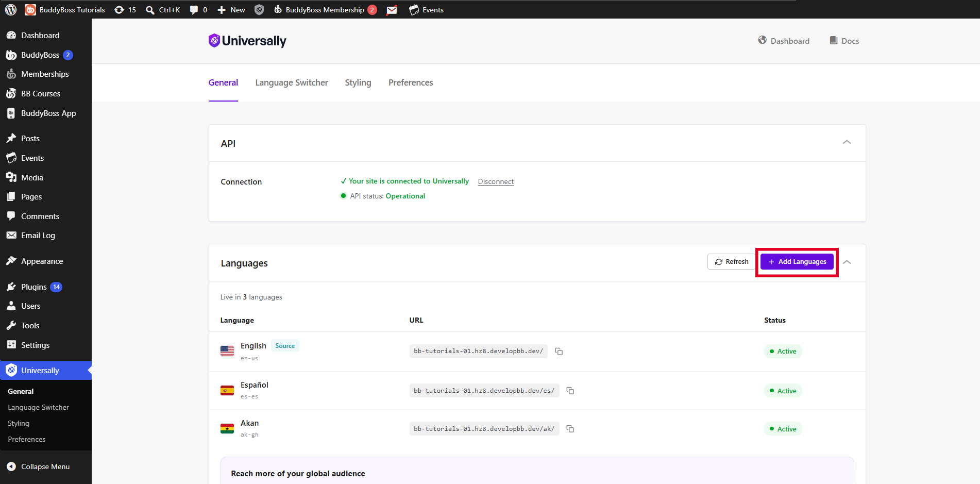Open Events in the admin bar
Image resolution: width=980 pixels, height=484 pixels.
[426, 10]
